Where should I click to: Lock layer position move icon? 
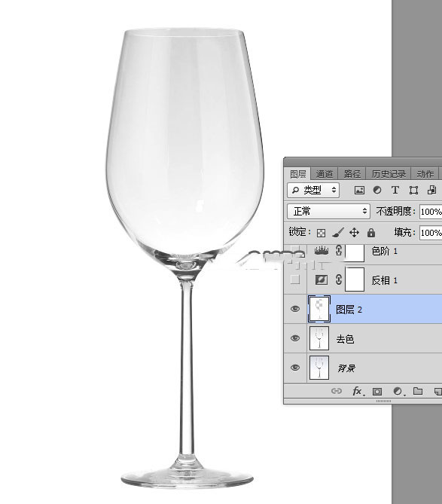click(355, 232)
